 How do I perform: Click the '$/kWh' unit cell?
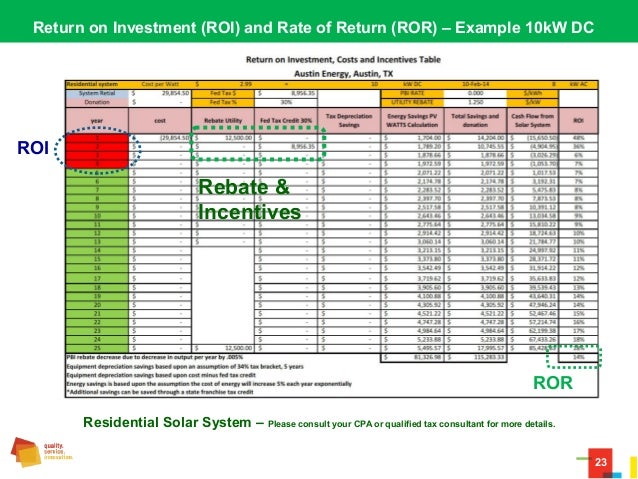[x=532, y=93]
